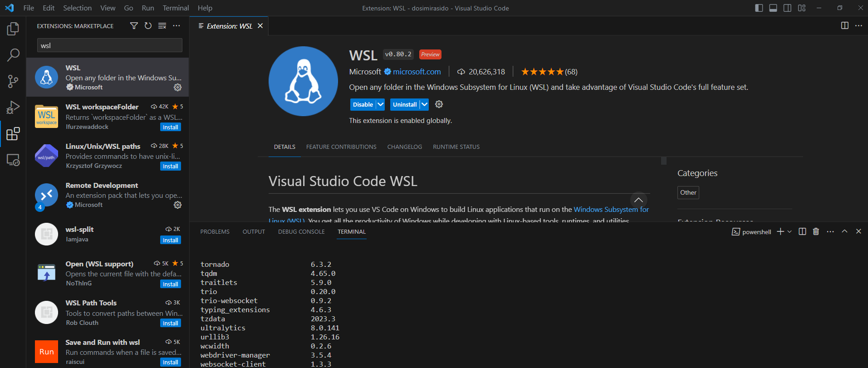The height and width of the screenshot is (368, 868).
Task: Open the Help menu
Action: [205, 8]
